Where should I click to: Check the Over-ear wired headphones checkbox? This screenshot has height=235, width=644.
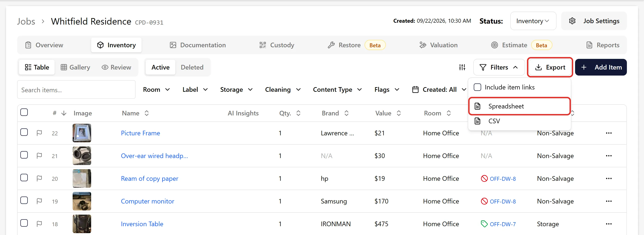pyautogui.click(x=24, y=155)
